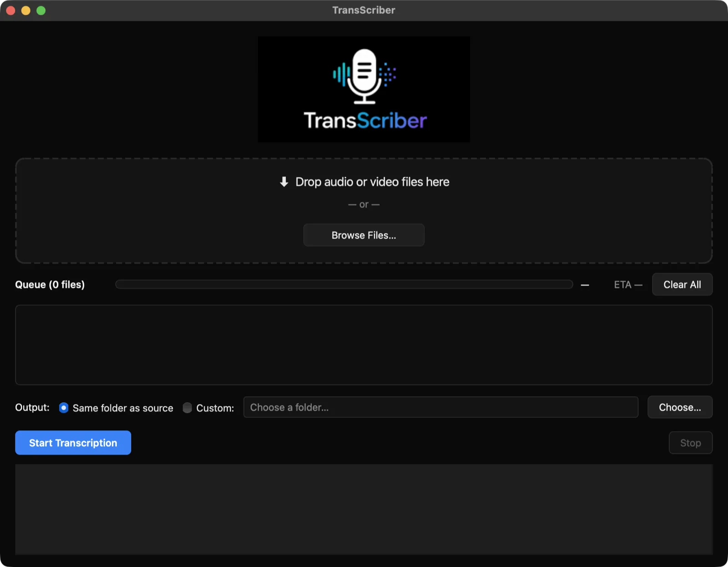Viewport: 728px width, 567px height.
Task: Open the Choose... folder picker
Action: coord(680,407)
